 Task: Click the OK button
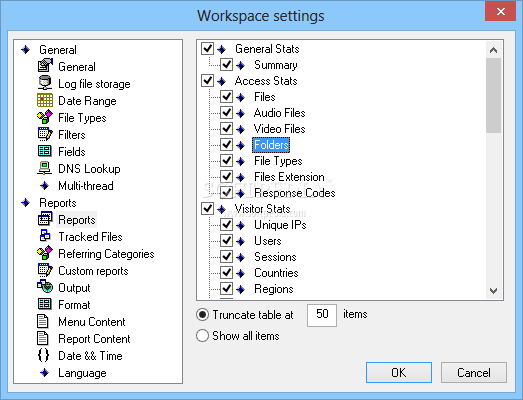399,372
